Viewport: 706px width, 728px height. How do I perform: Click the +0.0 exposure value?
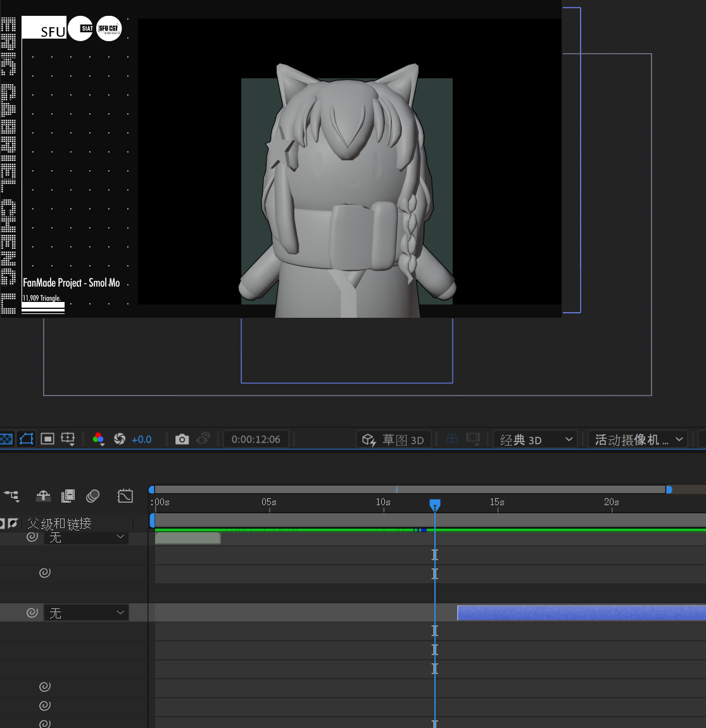pyautogui.click(x=141, y=439)
